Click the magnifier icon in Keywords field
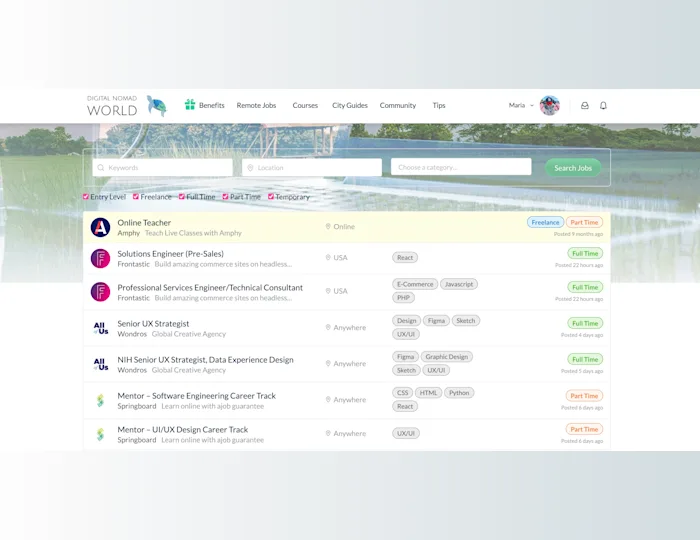 101,168
